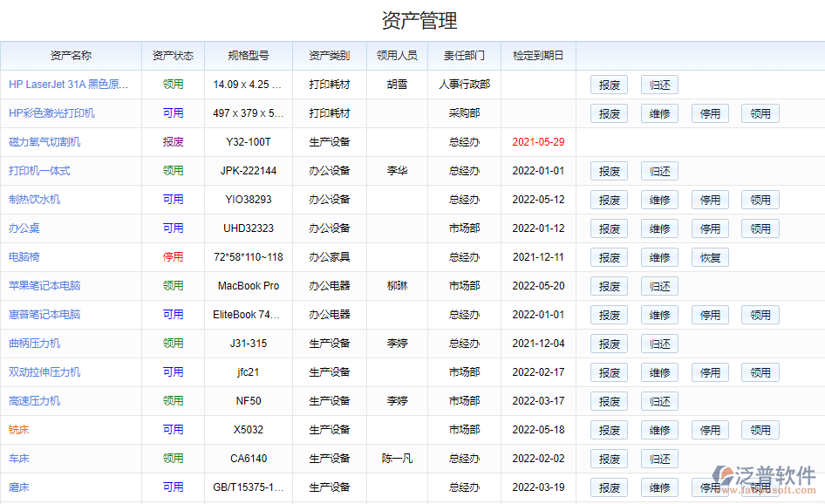This screenshot has width=825, height=504.
Task: Click 领用 button for 惠普笔记本电脑
Action: (x=760, y=315)
